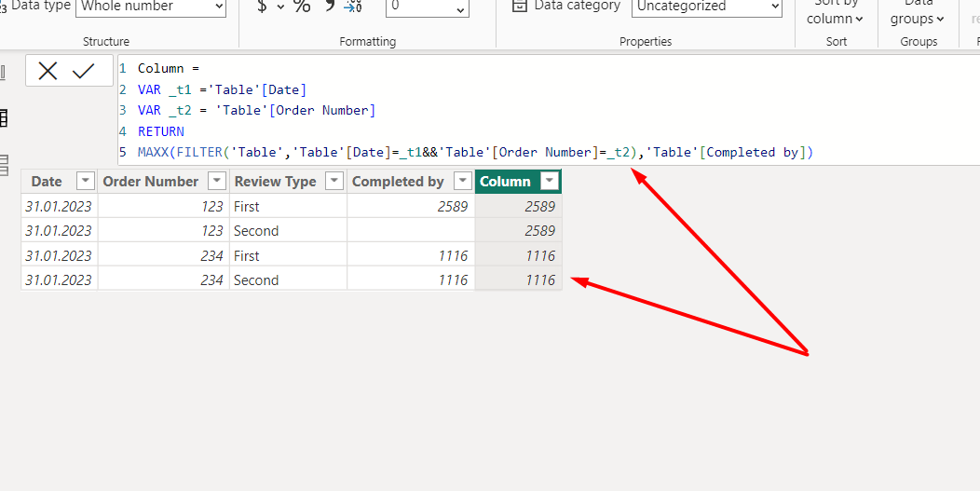
Task: Click Column value 1116 in order 234 Second row
Action: click(x=519, y=280)
